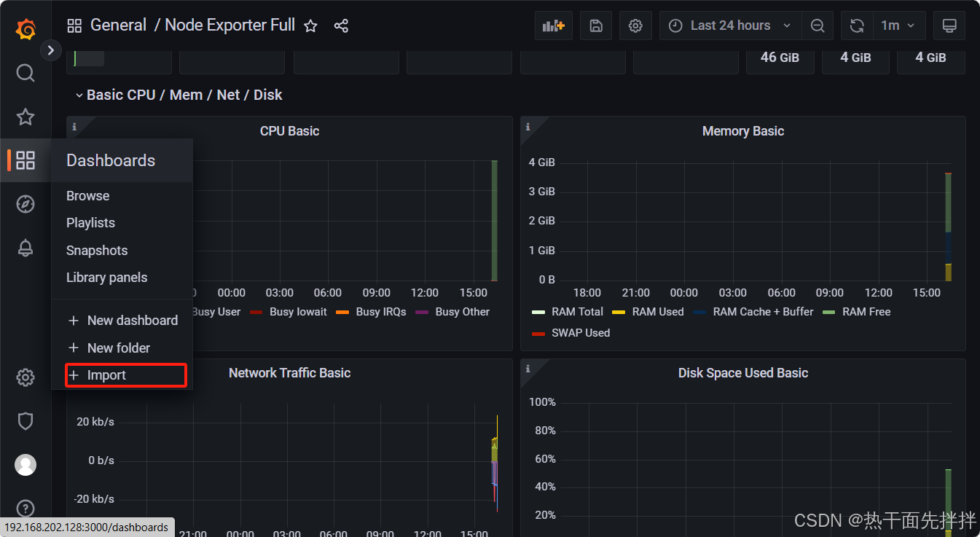Open the Starred dashboards icon in sidebar
Screen dimensions: 980x537
[x=26, y=117]
